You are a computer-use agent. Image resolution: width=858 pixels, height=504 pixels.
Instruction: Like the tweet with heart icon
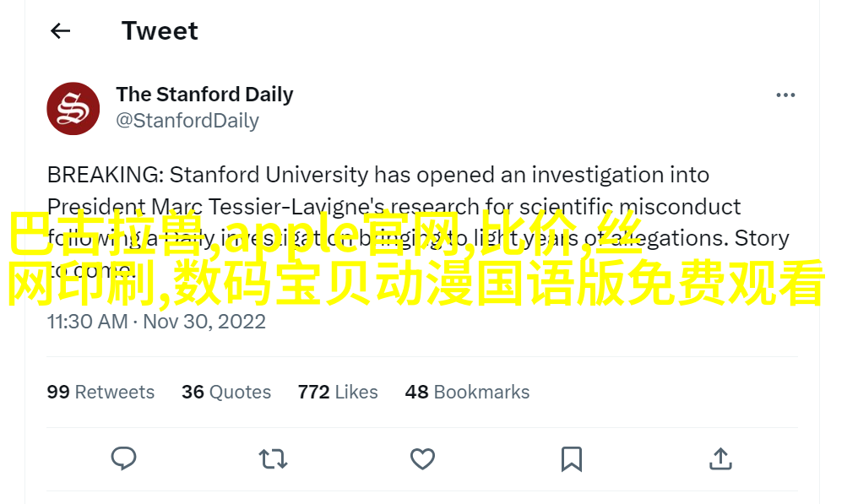click(x=422, y=459)
